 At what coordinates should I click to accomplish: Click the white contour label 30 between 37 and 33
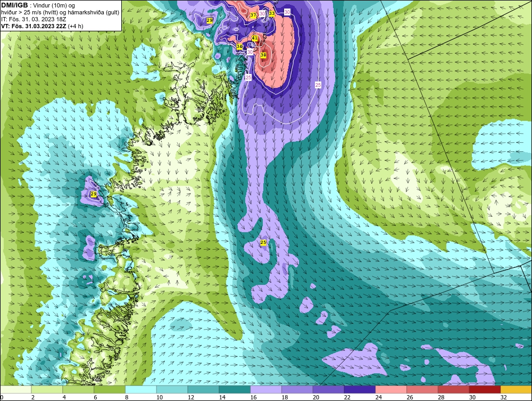tap(262, 14)
